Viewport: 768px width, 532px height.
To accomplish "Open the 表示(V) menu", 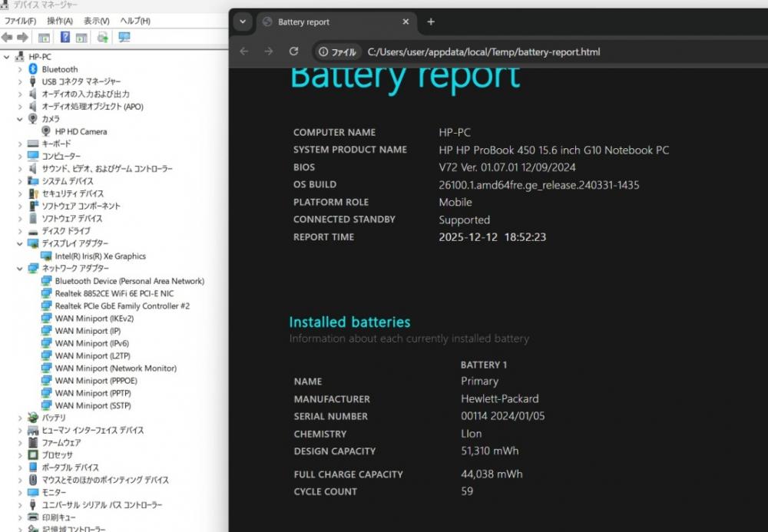I will [x=97, y=21].
